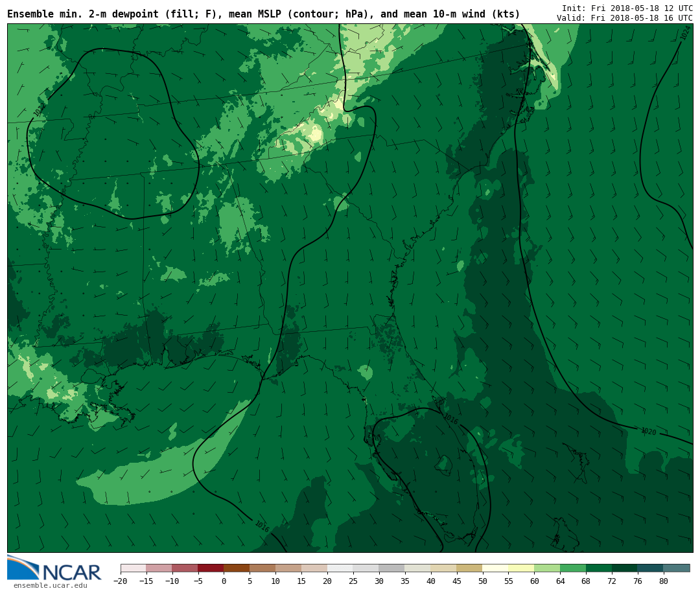
Task: Click the ensemble.ucar.edu text
Action: (51, 585)
